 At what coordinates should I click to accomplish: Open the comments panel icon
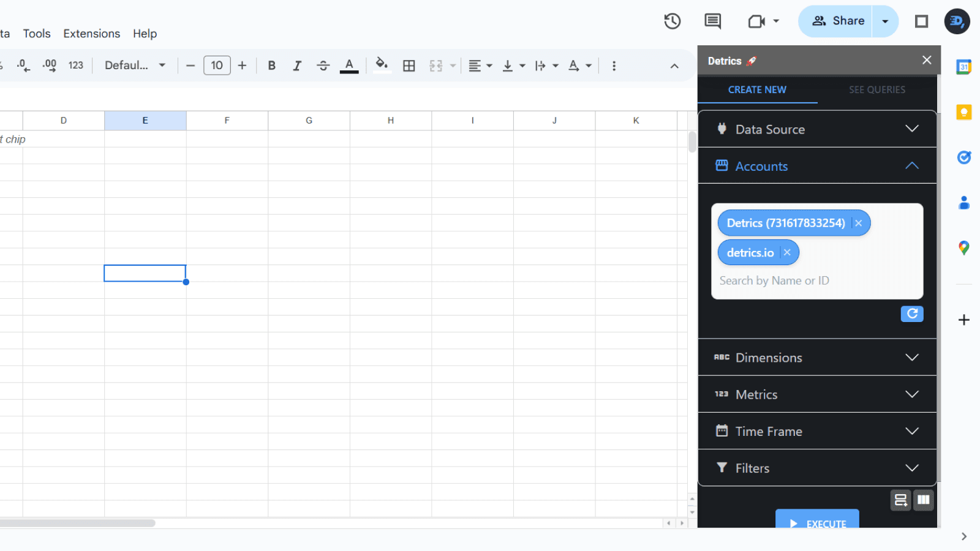click(712, 21)
